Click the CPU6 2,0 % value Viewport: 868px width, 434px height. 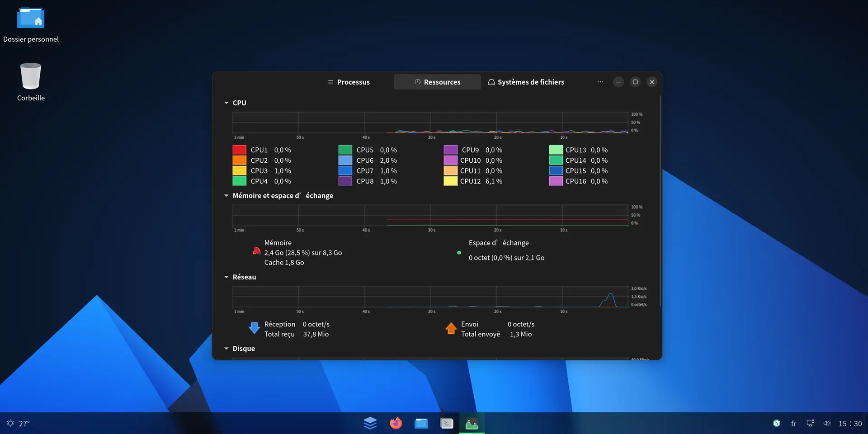pos(388,160)
